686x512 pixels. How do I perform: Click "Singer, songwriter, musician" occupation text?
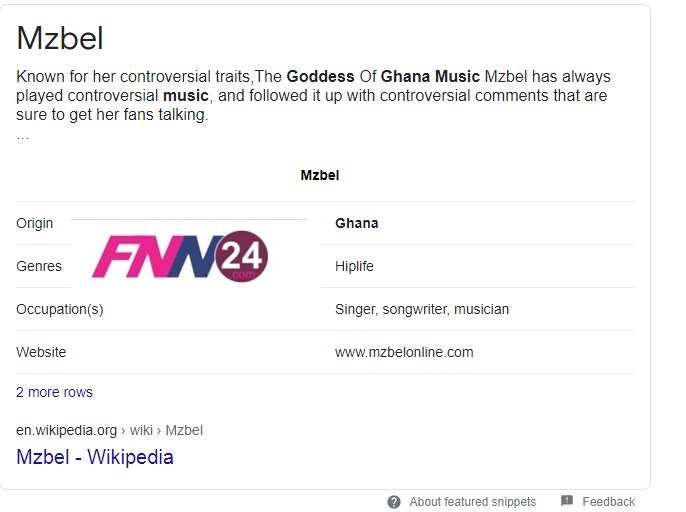[422, 309]
